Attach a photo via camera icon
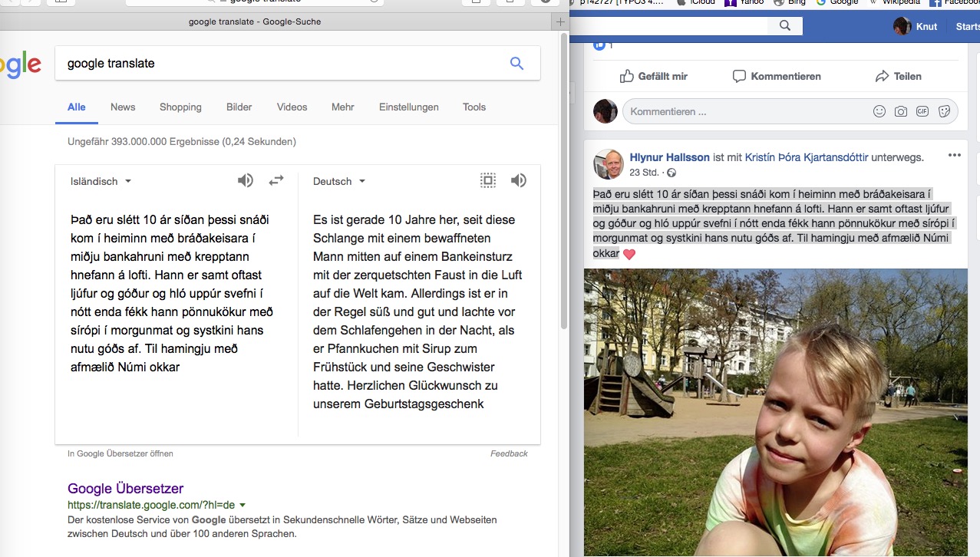 click(901, 111)
